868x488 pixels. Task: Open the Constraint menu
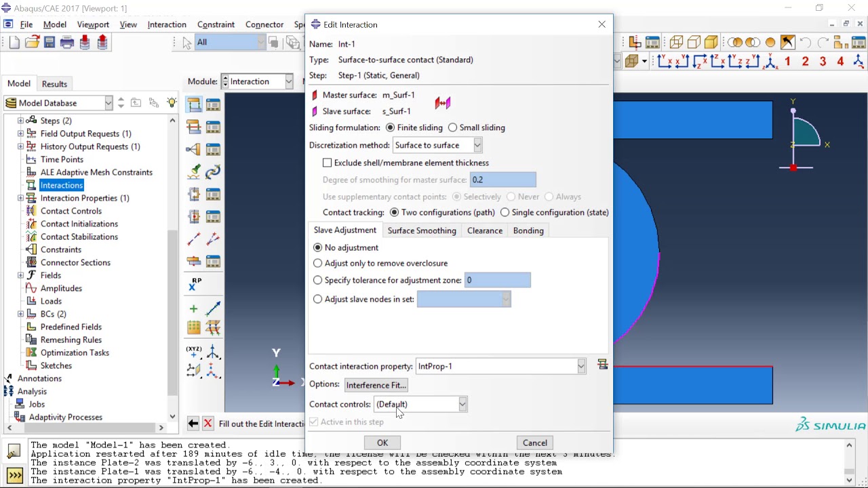point(216,24)
